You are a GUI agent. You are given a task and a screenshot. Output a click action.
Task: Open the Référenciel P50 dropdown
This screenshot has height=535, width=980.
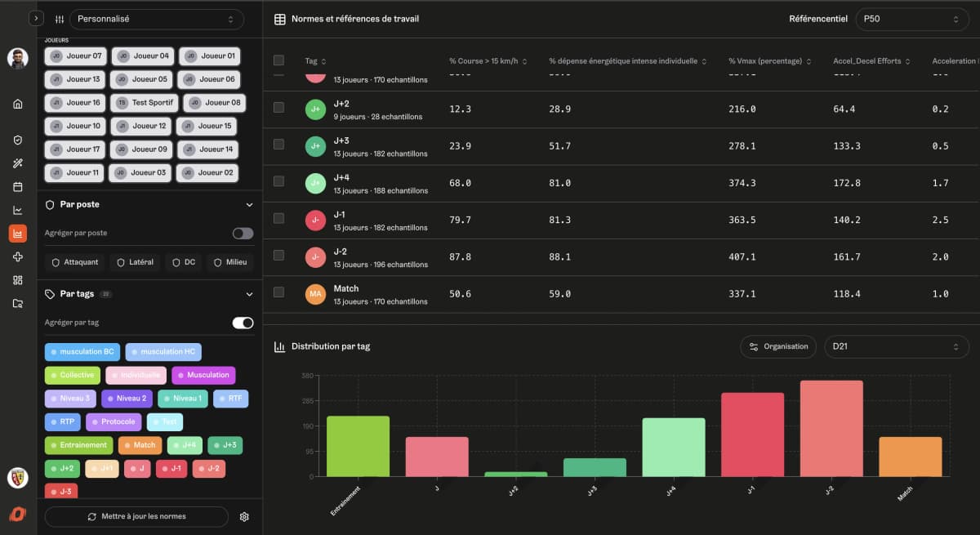tap(911, 19)
